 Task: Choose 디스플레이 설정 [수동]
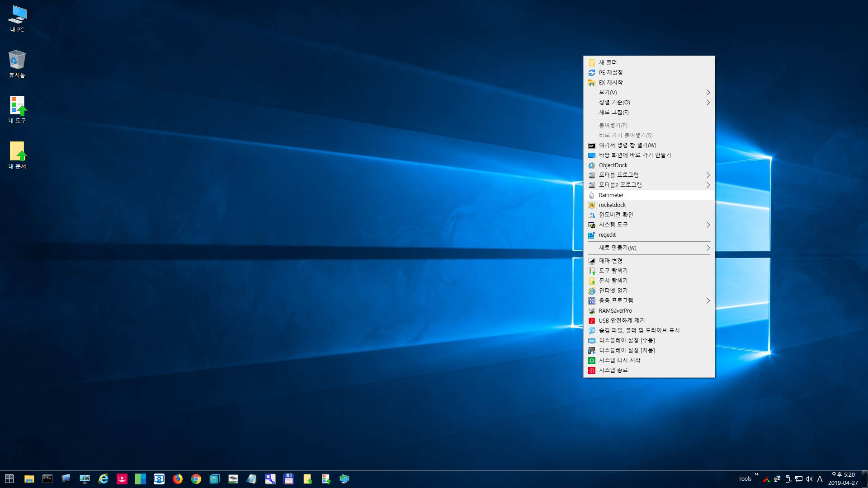649,340
